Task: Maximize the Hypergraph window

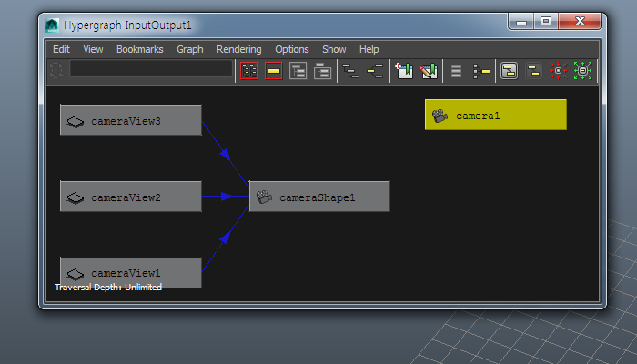Action: tap(546, 22)
